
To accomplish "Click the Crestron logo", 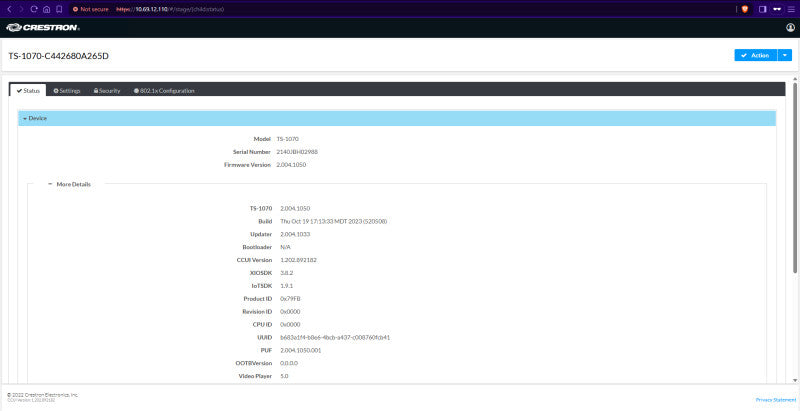I will coord(43,28).
